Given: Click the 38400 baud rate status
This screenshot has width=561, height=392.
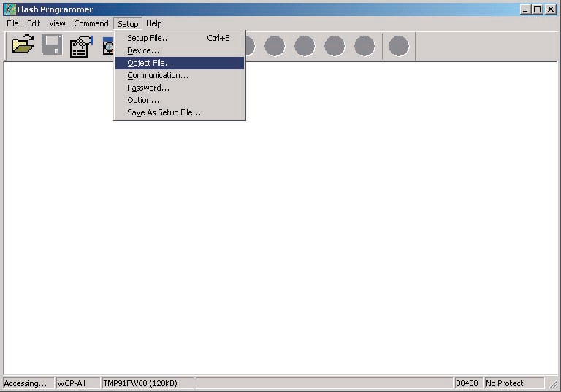Looking at the screenshot, I should click(x=467, y=383).
